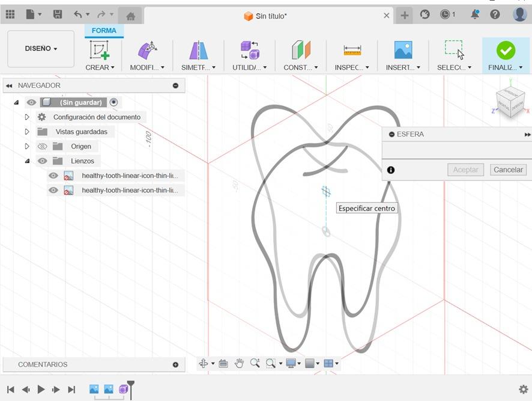Undo the last action
This screenshot has width=532, height=401.
coord(77,14)
